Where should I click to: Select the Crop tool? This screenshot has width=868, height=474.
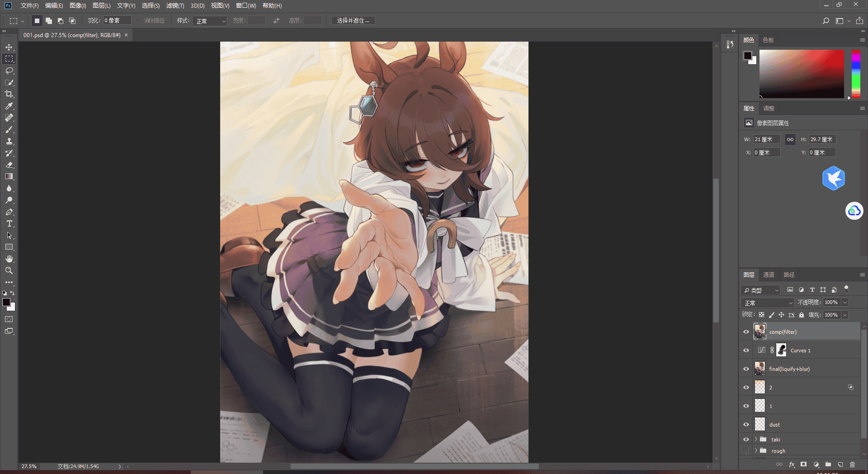point(9,94)
